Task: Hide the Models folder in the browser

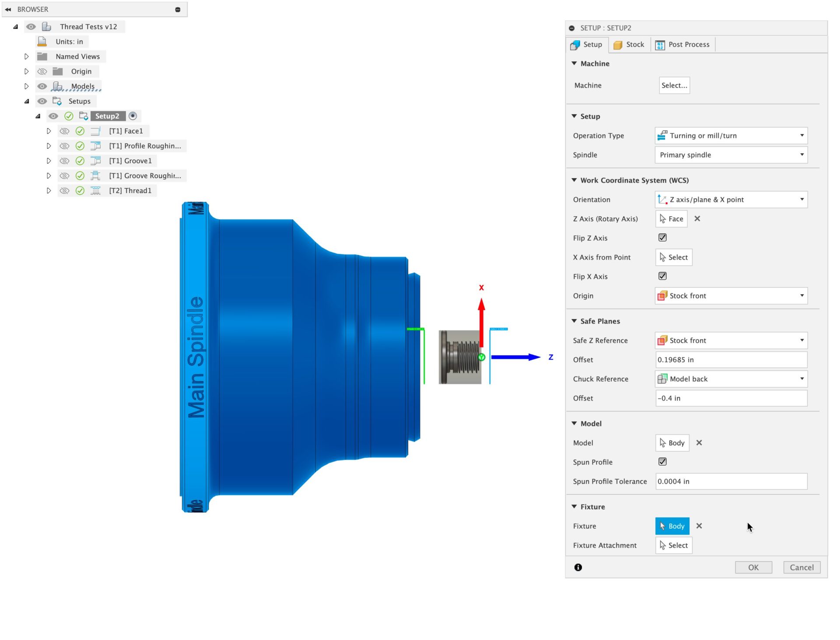Action: click(42, 86)
